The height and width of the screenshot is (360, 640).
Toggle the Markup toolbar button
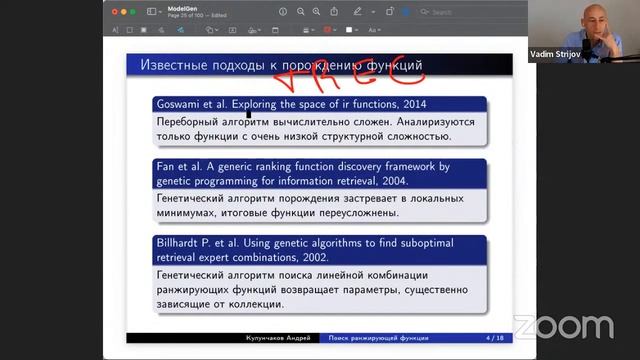[x=406, y=12]
